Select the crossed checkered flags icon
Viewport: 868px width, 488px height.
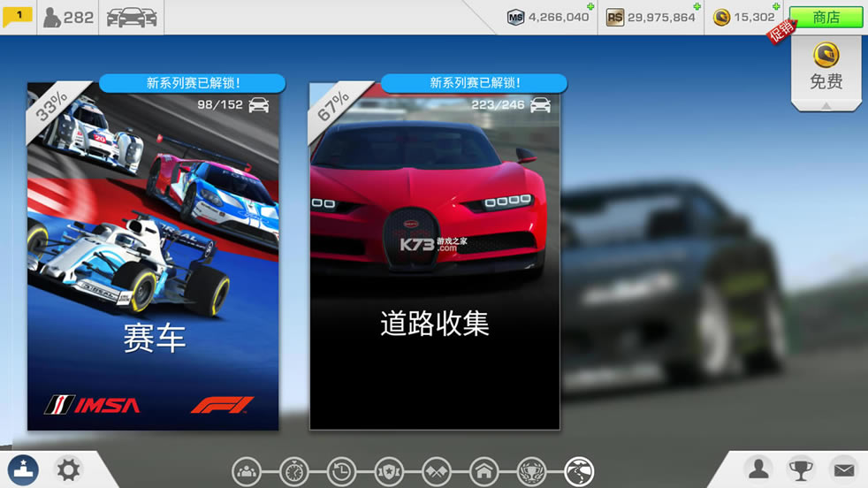coord(437,470)
